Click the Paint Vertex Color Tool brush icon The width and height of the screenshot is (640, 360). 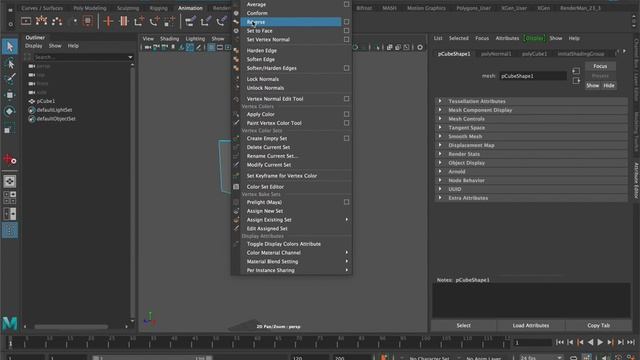236,123
